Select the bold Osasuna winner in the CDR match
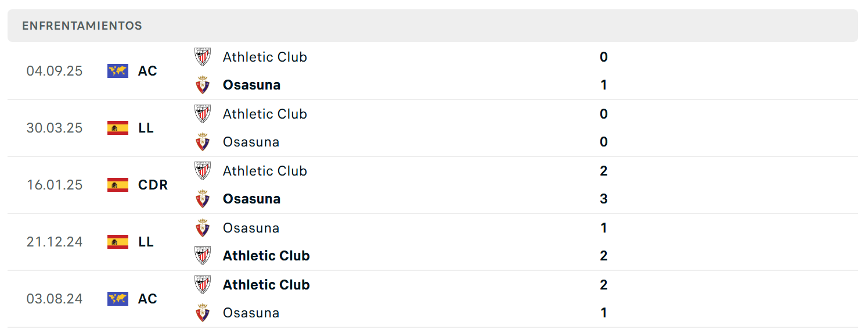Viewport: 868px width, 336px height. [x=251, y=199]
